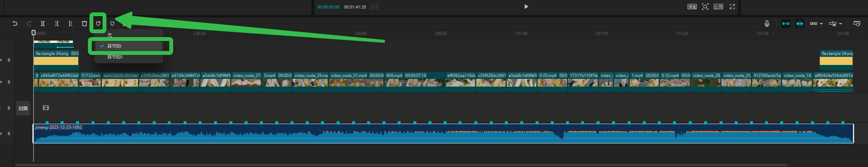
Task: Choose 无 in the beat menu
Action: [110, 35]
